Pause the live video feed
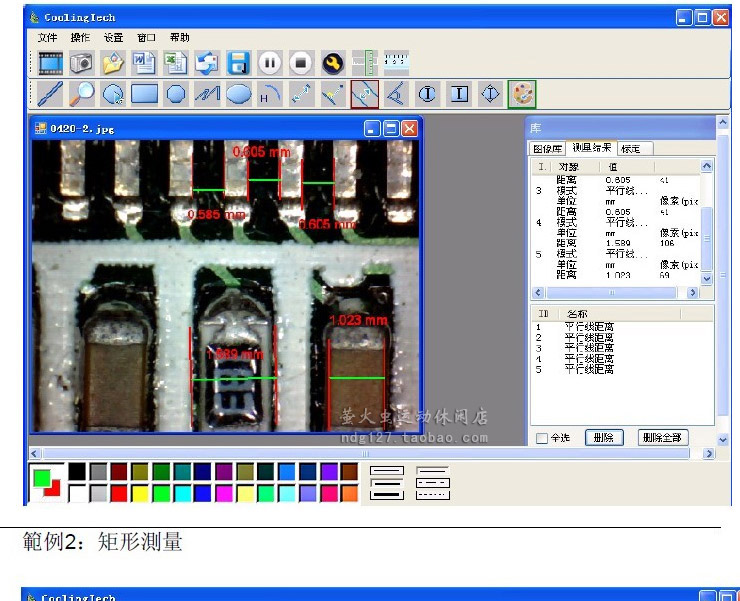 (270, 63)
